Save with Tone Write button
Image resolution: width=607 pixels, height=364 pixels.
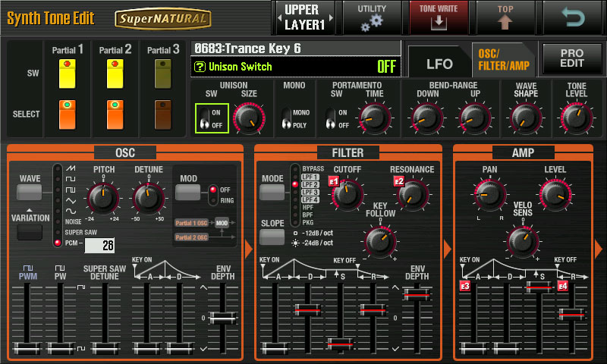[439, 17]
